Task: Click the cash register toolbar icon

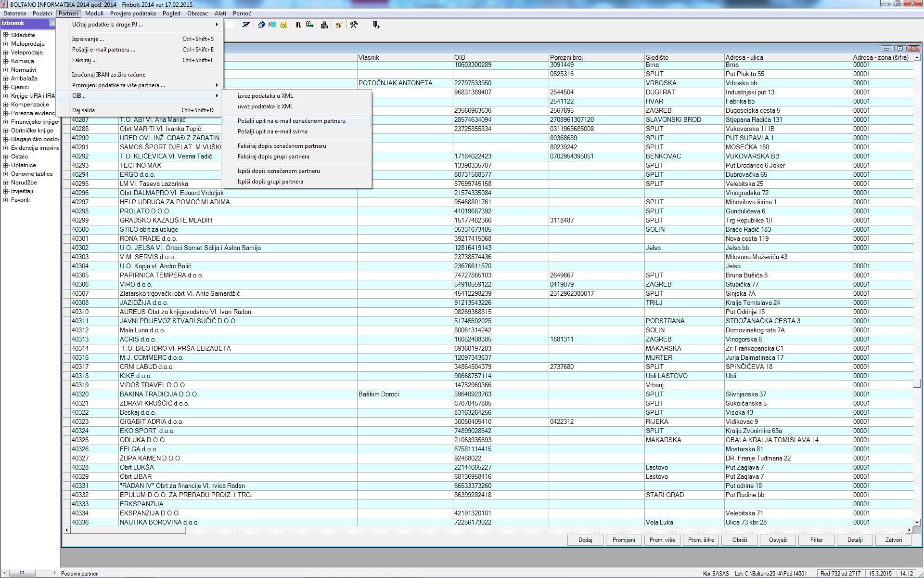Action: (x=261, y=25)
